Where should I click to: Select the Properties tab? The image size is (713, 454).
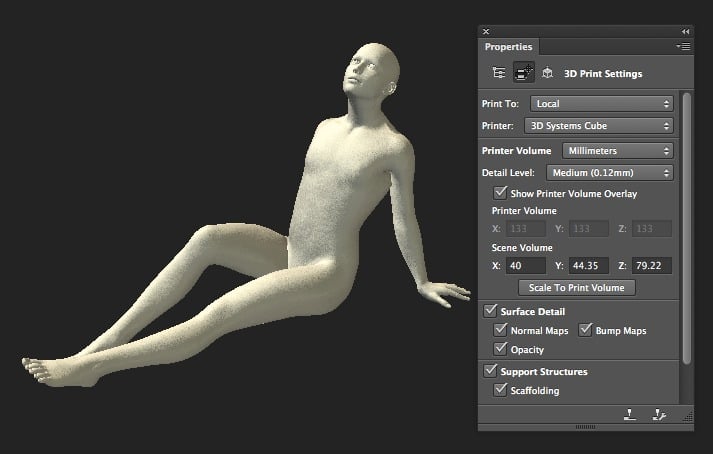point(509,47)
